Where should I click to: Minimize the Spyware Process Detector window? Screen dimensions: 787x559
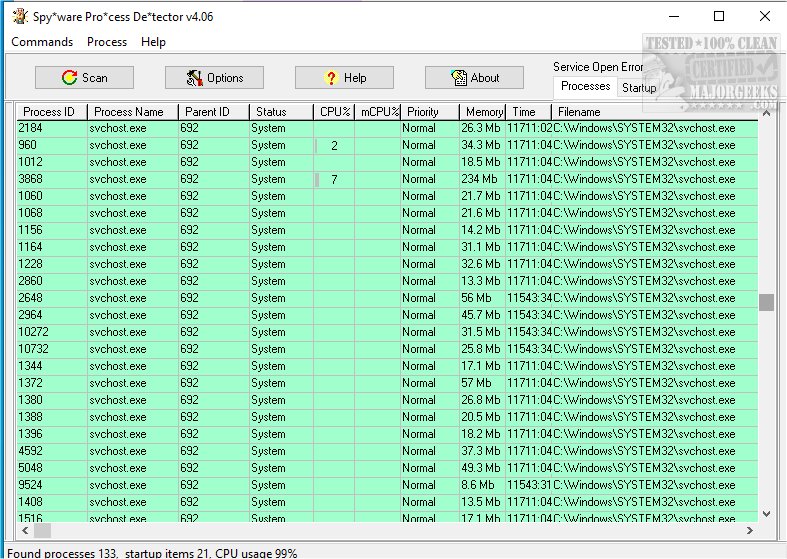674,17
